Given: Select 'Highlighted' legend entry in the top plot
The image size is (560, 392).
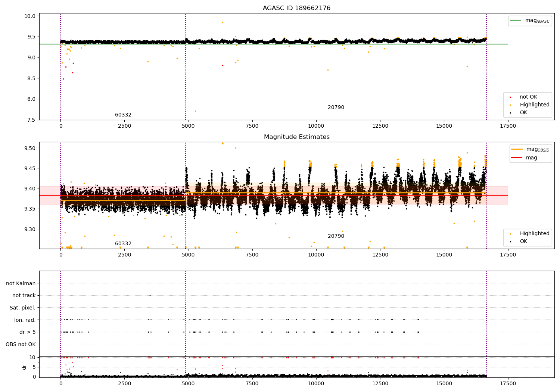Looking at the screenshot, I should [x=534, y=105].
